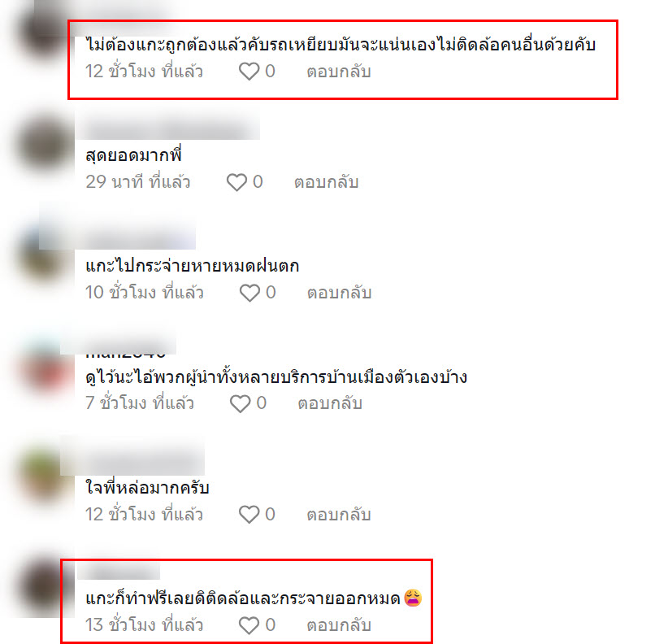Tap heart on top highlighted 12 ชั่วโมง comment
The image size is (668, 644).
pyautogui.click(x=249, y=72)
